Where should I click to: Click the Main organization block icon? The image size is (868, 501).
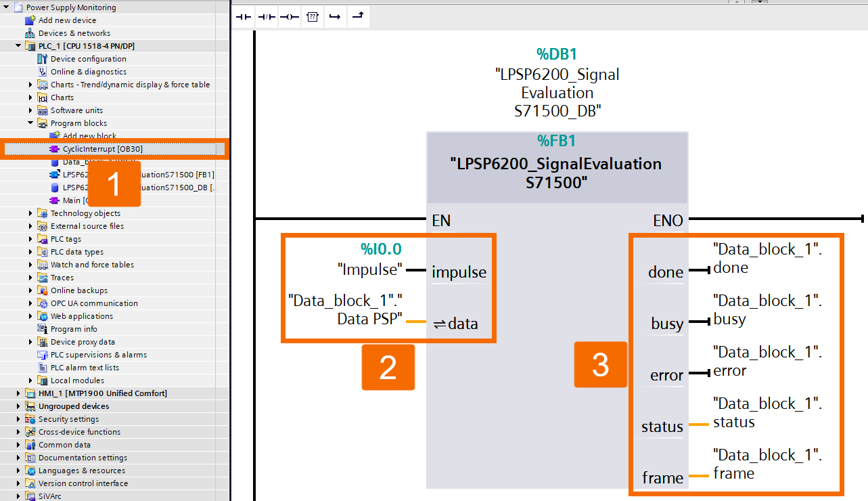(x=54, y=200)
